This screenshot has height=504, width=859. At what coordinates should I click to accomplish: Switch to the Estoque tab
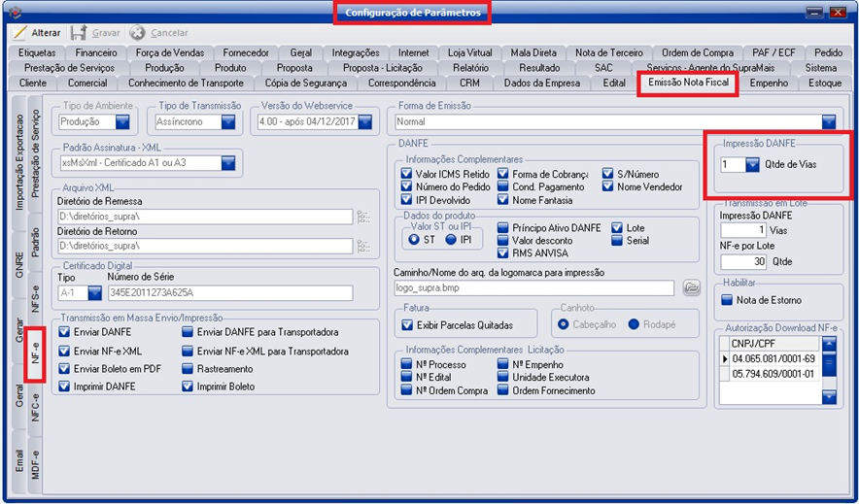pos(824,84)
